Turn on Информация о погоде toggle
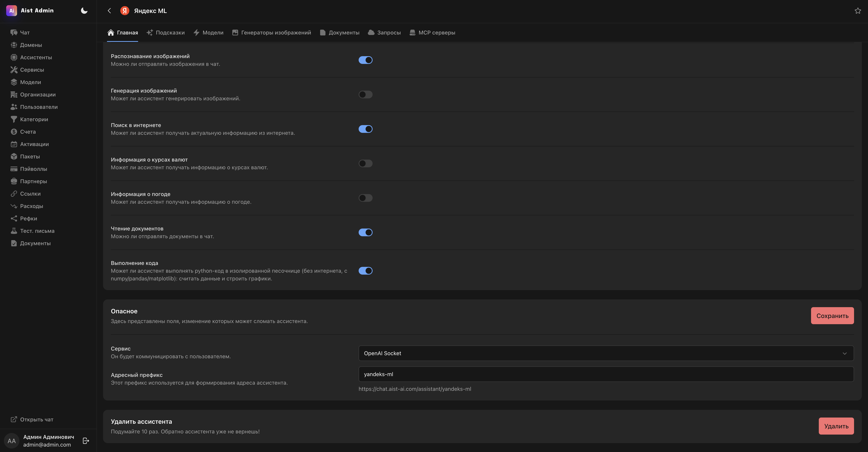This screenshot has height=452, width=868. pyautogui.click(x=365, y=198)
